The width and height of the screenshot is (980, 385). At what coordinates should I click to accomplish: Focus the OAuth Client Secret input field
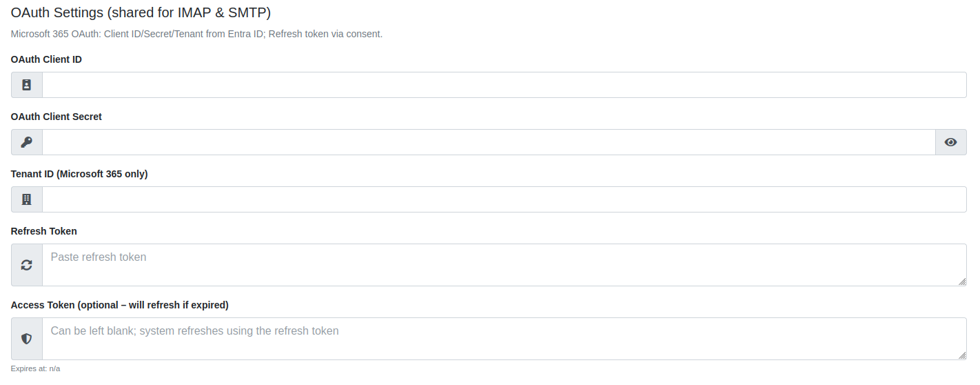pyautogui.click(x=488, y=142)
